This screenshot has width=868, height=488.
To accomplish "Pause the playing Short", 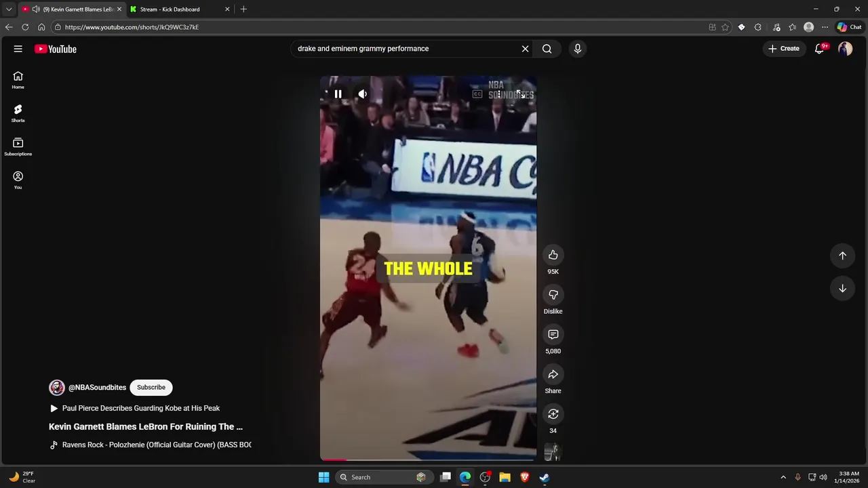I will [338, 94].
